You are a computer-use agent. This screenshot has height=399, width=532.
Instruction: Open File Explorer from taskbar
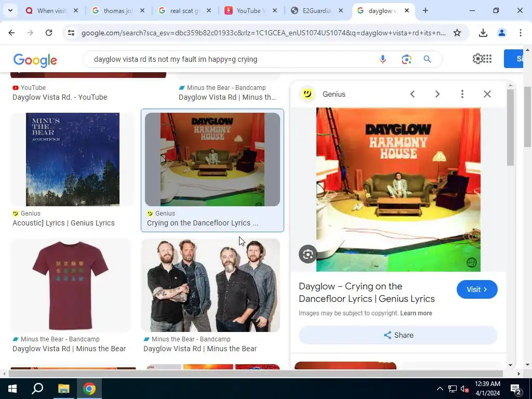63,389
